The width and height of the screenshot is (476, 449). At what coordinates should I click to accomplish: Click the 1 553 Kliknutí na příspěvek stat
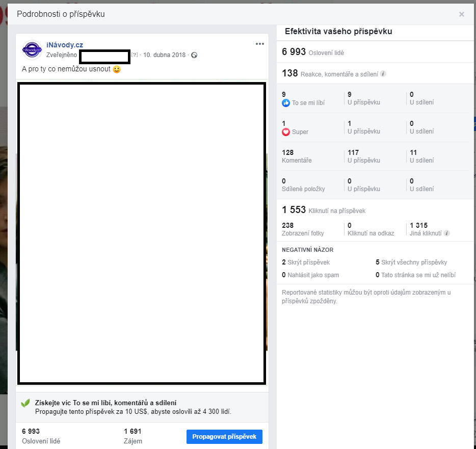324,210
